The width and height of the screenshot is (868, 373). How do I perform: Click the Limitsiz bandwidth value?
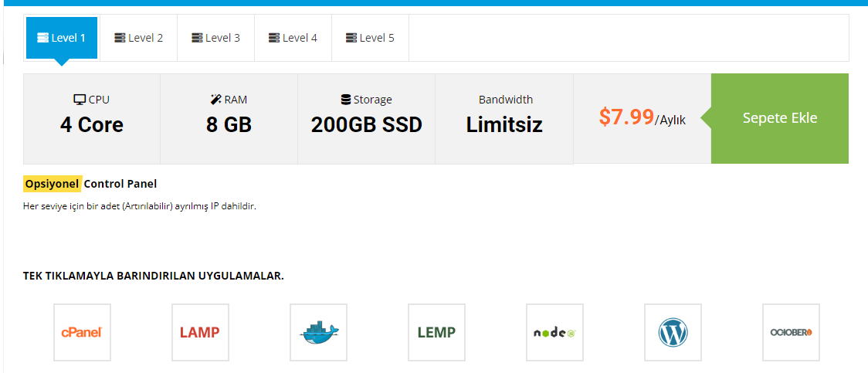click(x=504, y=125)
